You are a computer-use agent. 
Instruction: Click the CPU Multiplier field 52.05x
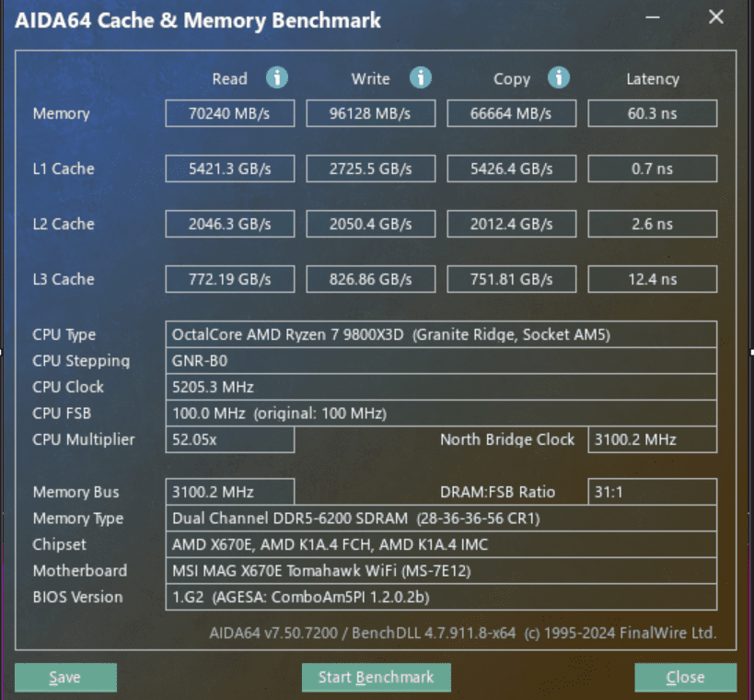click(230, 439)
